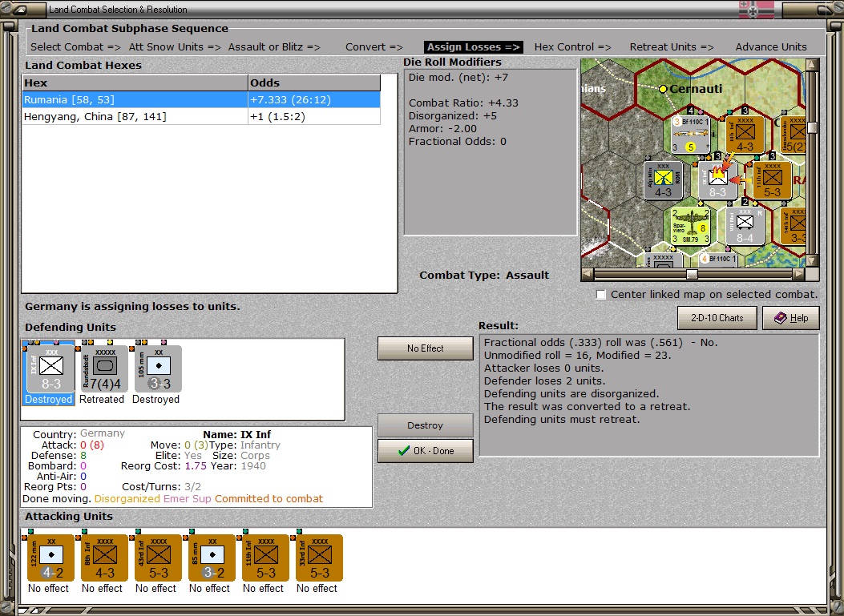The height and width of the screenshot is (616, 844).
Task: Click 'Emer Sup' status text
Action: pyautogui.click(x=188, y=499)
